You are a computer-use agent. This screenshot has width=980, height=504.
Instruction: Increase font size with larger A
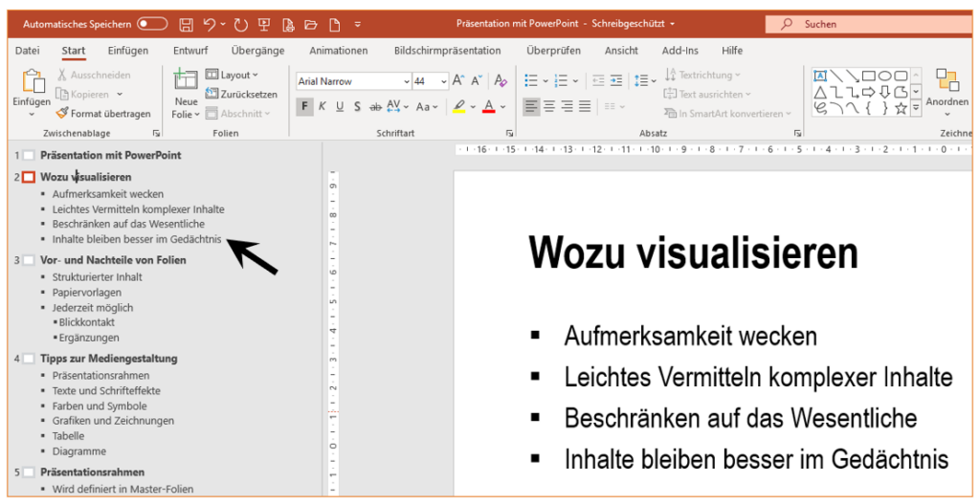pos(458,80)
